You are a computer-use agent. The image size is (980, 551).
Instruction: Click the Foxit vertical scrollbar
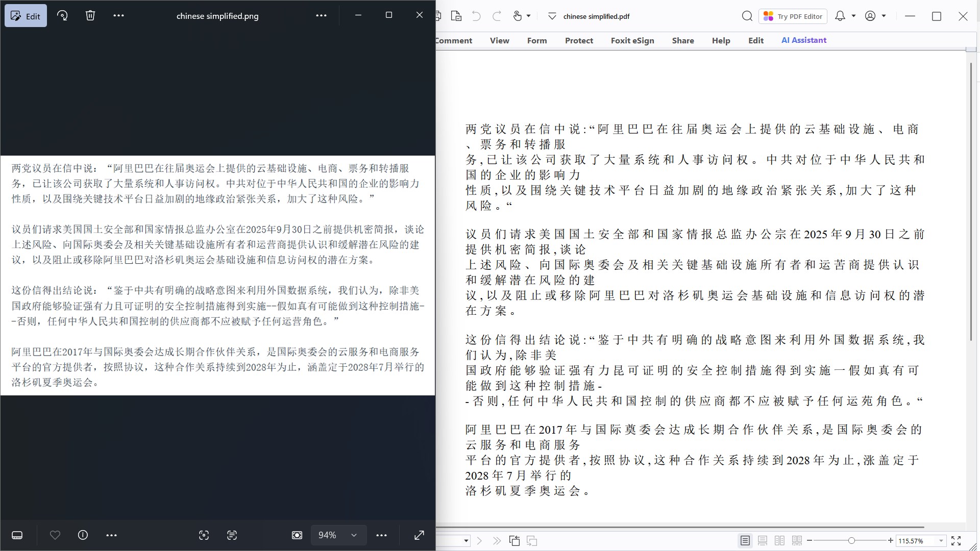point(971,202)
